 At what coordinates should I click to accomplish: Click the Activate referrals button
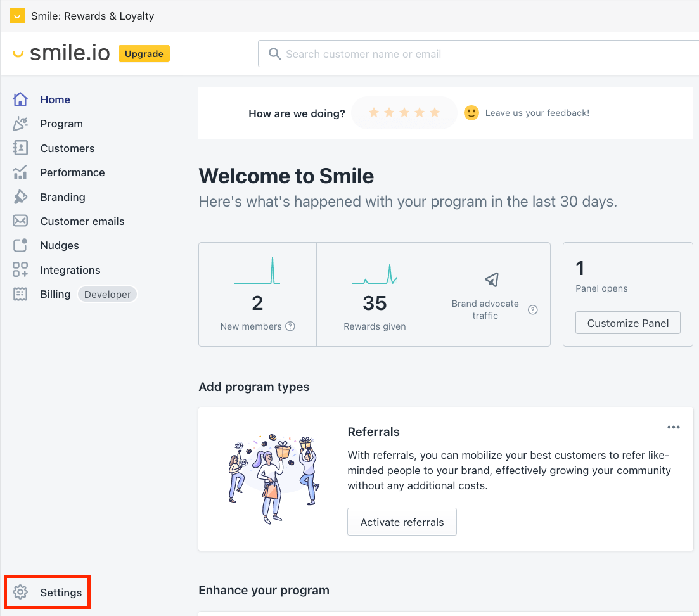402,522
